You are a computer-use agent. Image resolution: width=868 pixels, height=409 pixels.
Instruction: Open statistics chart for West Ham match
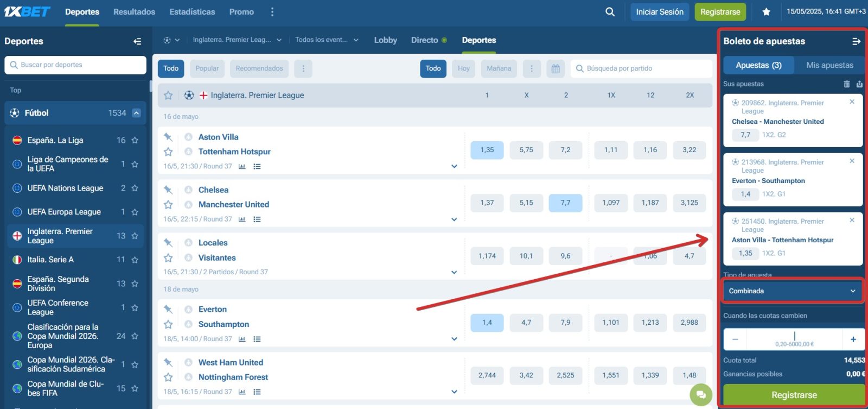(242, 392)
